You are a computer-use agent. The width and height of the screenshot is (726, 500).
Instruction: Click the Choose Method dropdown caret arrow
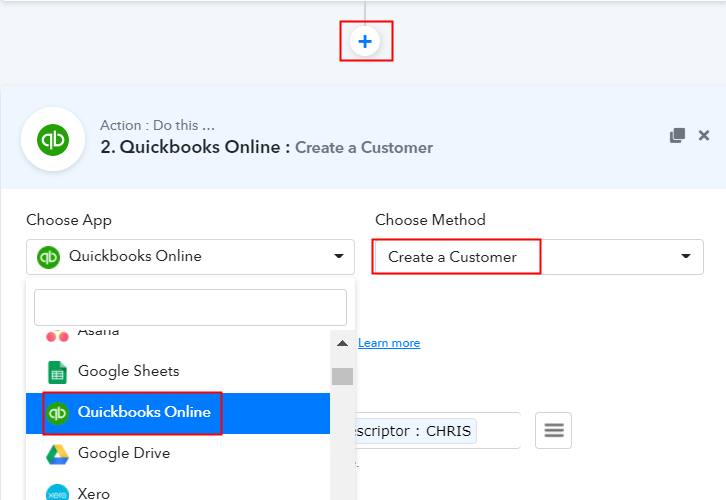686,256
